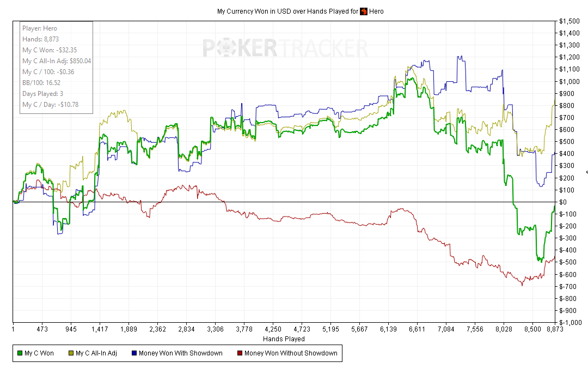This screenshot has height=368, width=588.
Task: Click the 473 x-axis tick label
Action: [42, 329]
